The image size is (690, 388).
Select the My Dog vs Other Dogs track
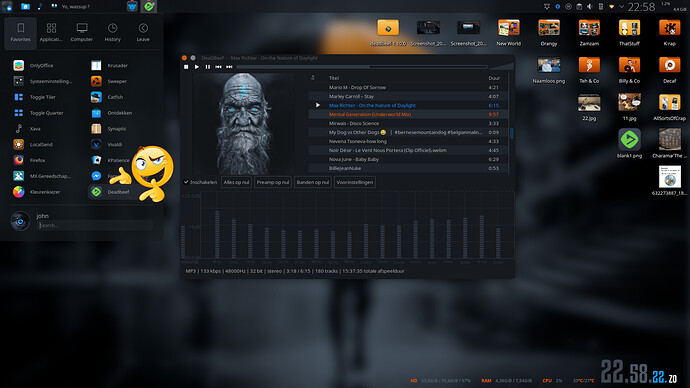408,132
